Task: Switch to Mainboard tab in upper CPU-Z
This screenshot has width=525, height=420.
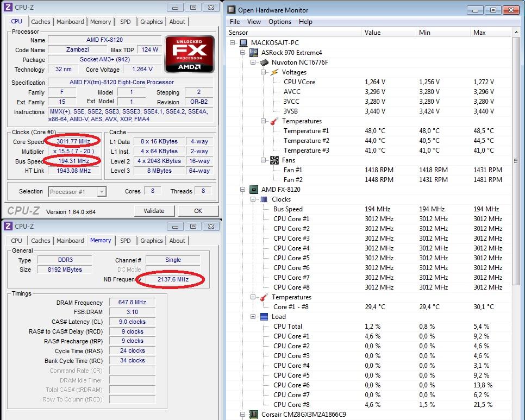Action: [x=70, y=22]
